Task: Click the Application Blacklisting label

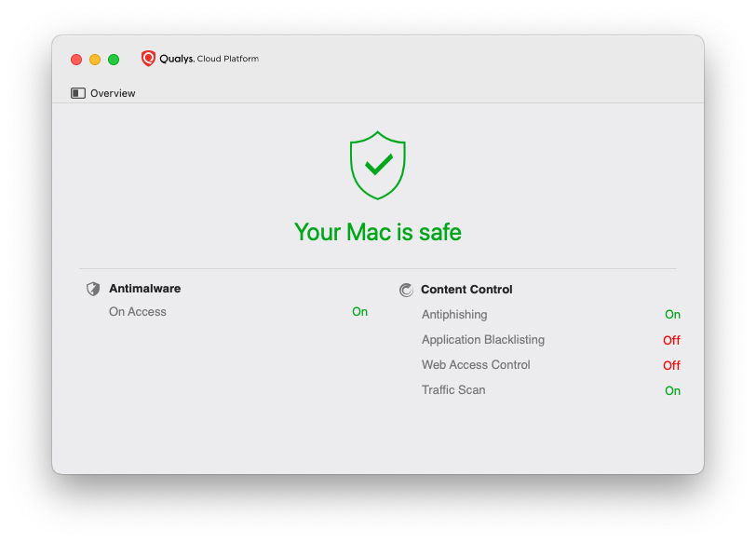Action: (483, 340)
